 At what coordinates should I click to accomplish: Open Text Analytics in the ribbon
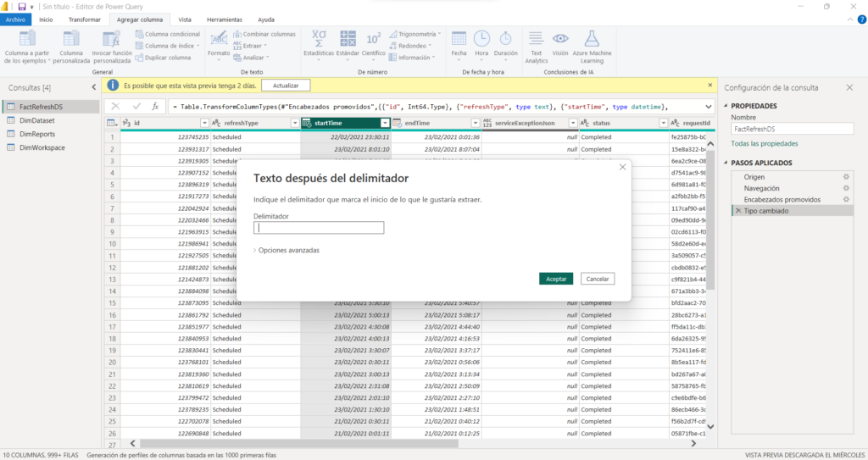536,39
